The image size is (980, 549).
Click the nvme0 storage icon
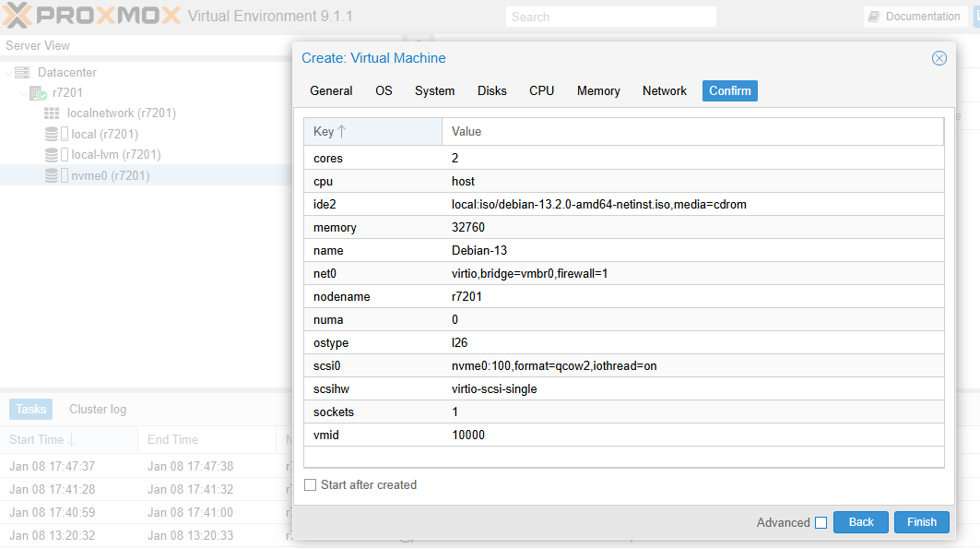click(x=52, y=176)
